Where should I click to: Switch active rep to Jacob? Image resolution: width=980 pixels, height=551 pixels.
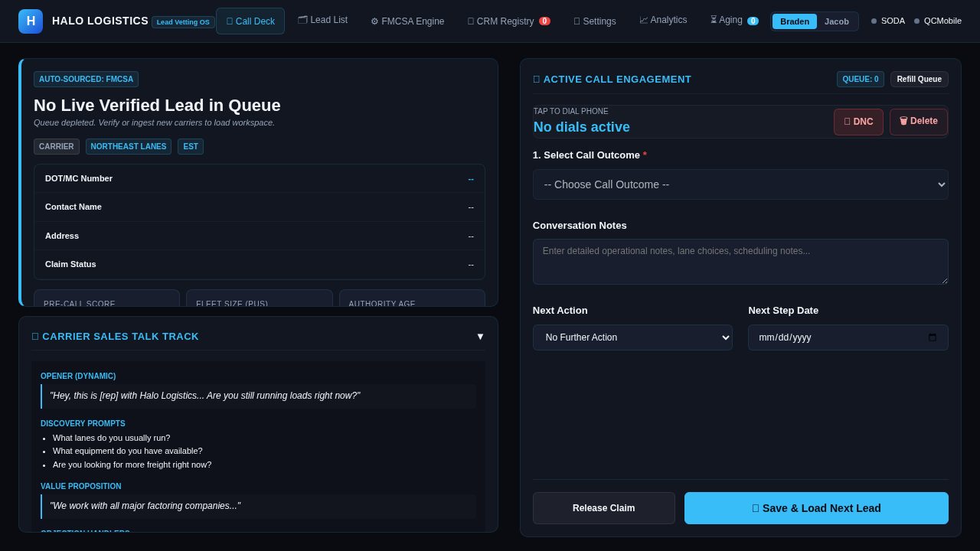pos(837,21)
